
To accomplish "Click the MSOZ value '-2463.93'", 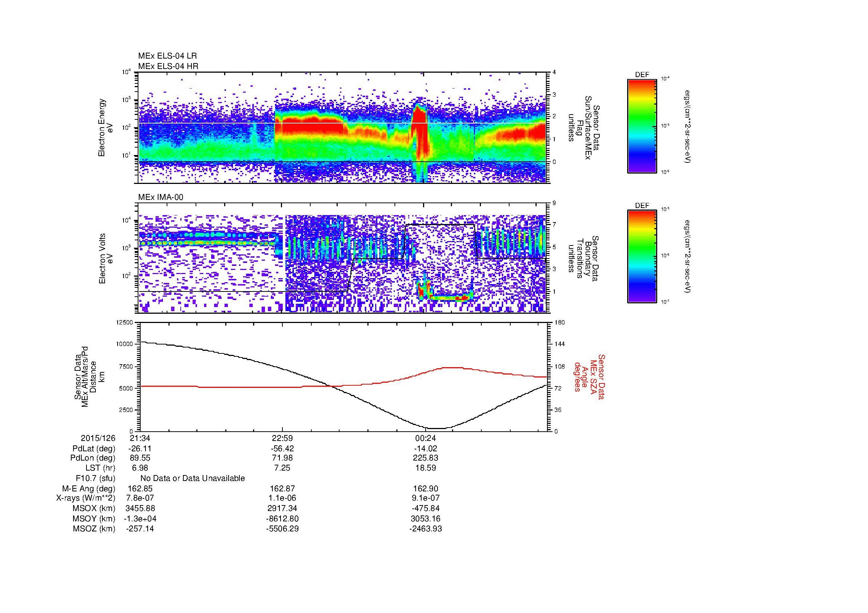I will 425,529.
